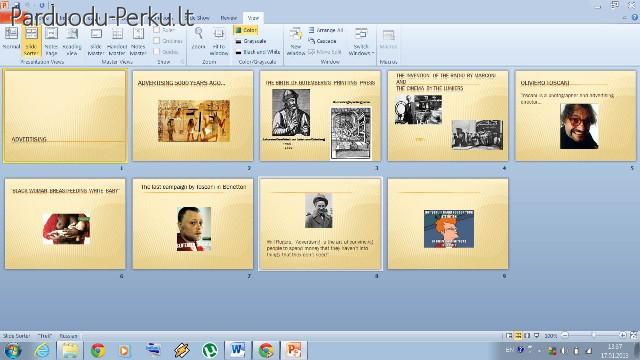Click EN language indicator in tray
Screen dimensions: 640x360
(x=509, y=350)
